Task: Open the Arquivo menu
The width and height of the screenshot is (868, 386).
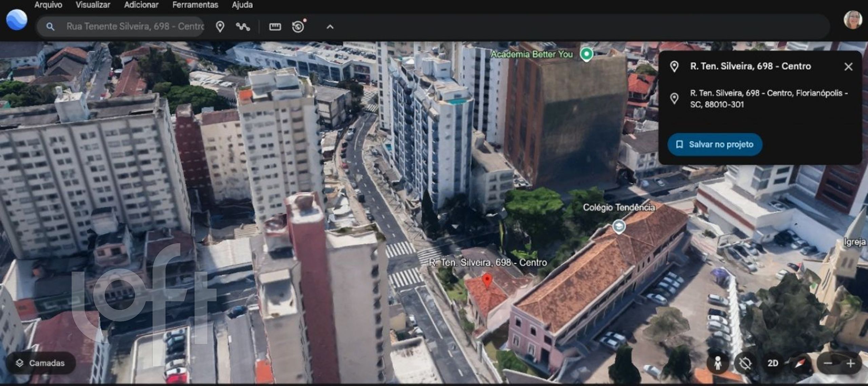Action: 48,5
